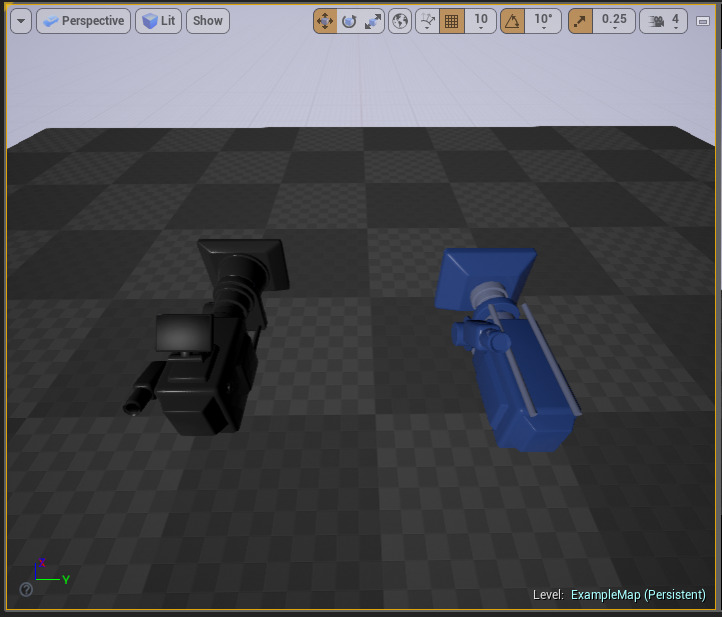This screenshot has width=722, height=617.
Task: Open the viewport options arrow menu
Action: [x=21, y=21]
